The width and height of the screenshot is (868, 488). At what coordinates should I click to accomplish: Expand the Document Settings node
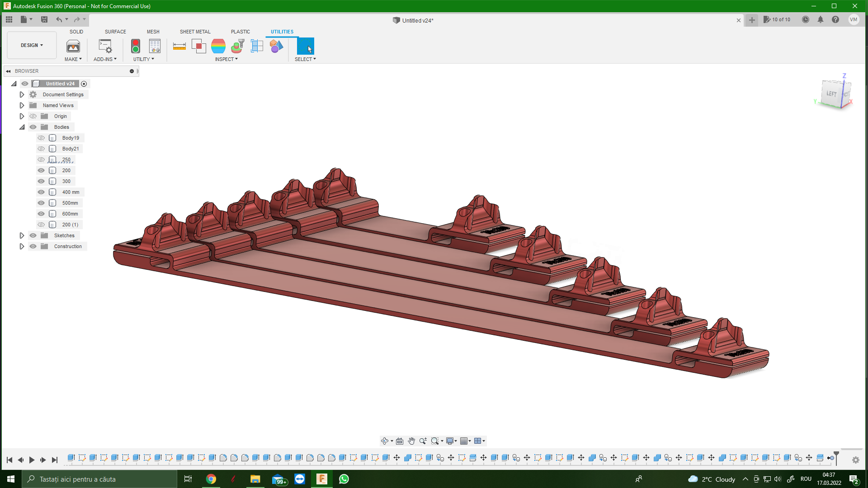point(22,94)
